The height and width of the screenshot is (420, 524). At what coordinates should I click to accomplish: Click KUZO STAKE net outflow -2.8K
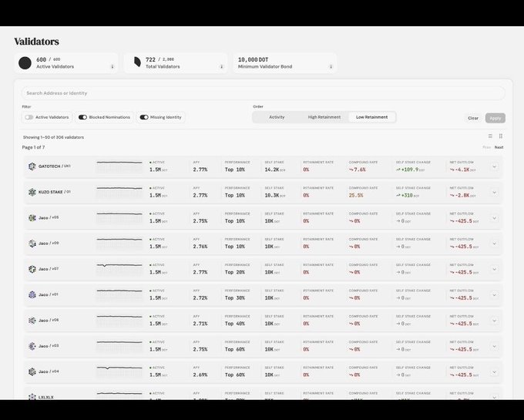tap(462, 196)
